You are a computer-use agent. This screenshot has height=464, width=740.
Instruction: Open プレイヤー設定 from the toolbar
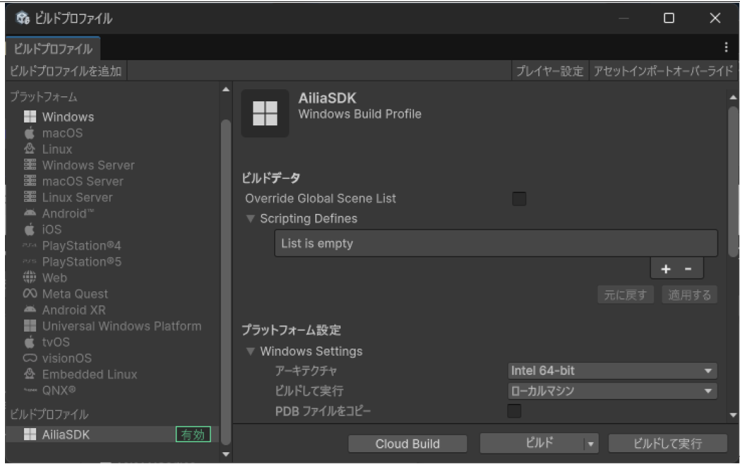549,71
